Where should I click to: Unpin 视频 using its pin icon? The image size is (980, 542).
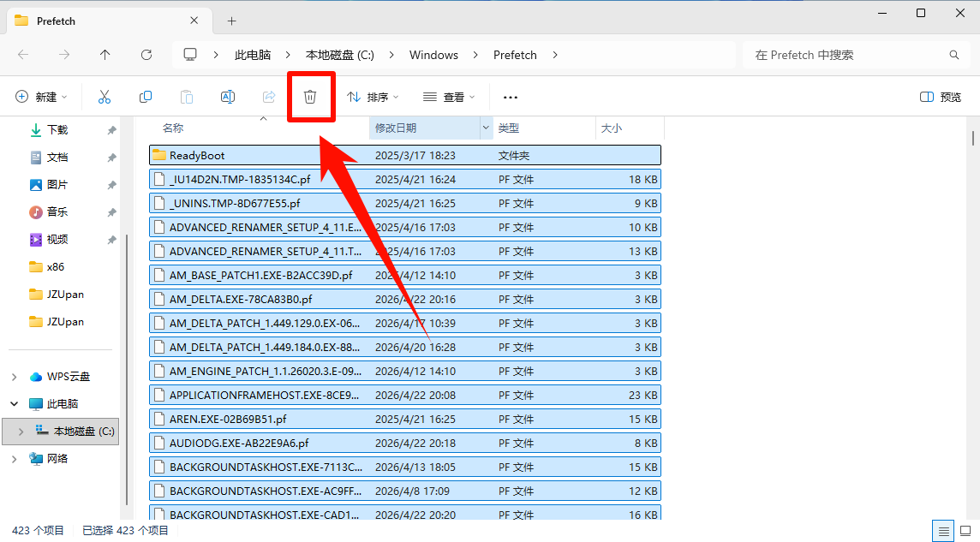[112, 240]
